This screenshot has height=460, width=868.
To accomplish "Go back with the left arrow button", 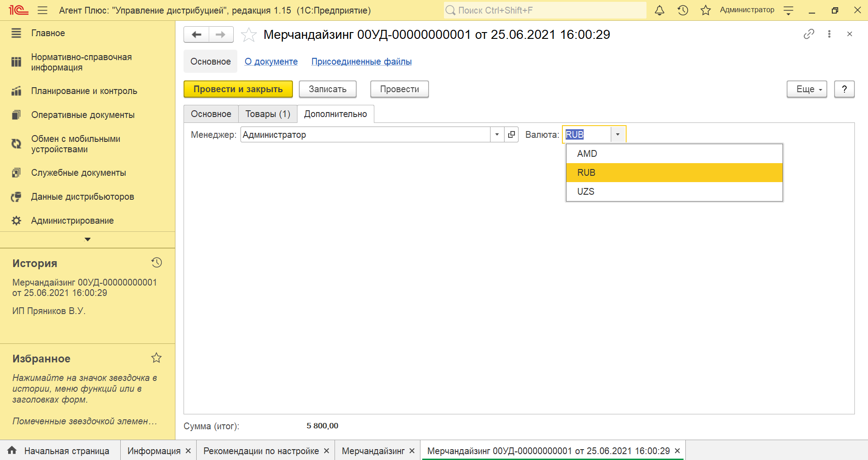I will click(196, 34).
